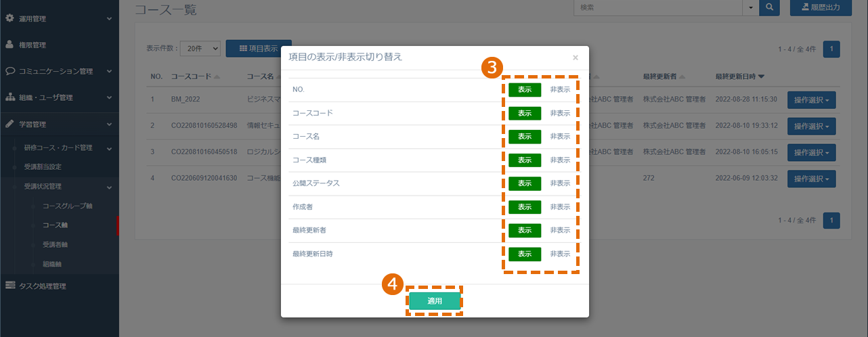Viewport: 868px width, 337px height.
Task: Open 操作選択 dropdown for 2022-06-09 row
Action: tap(811, 179)
